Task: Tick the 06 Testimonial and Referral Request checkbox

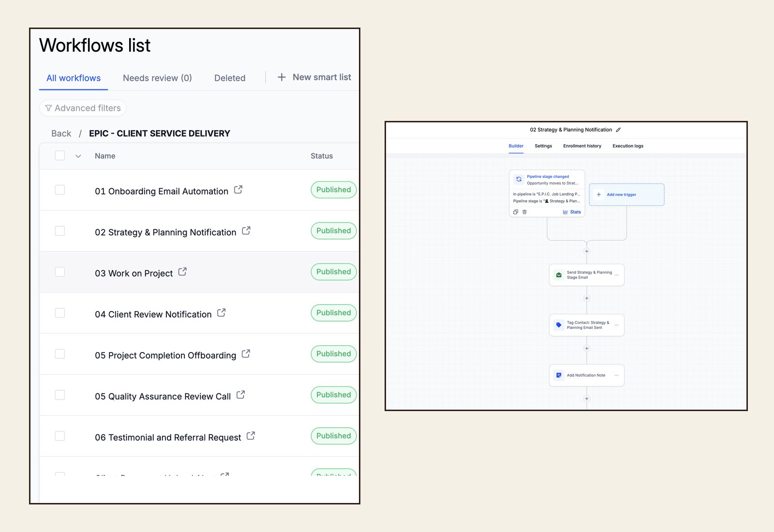Action: click(60, 436)
